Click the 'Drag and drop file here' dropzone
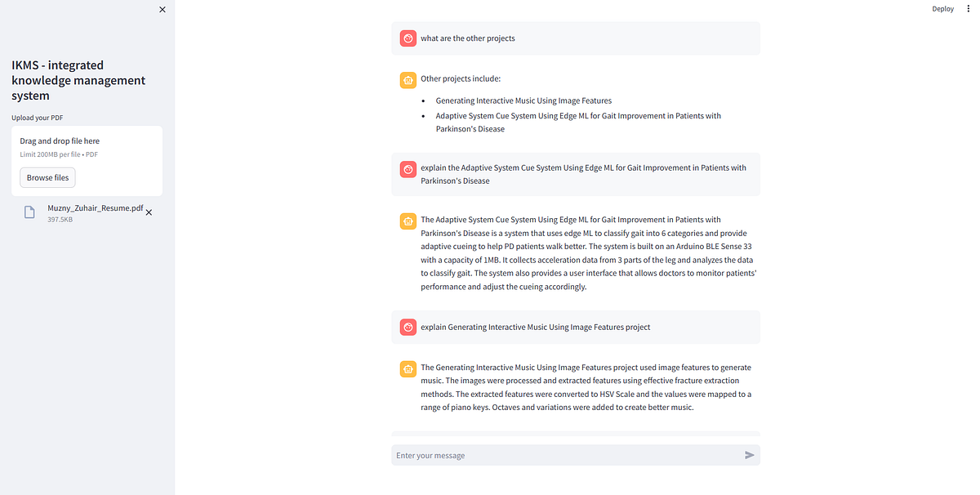 pyautogui.click(x=87, y=160)
